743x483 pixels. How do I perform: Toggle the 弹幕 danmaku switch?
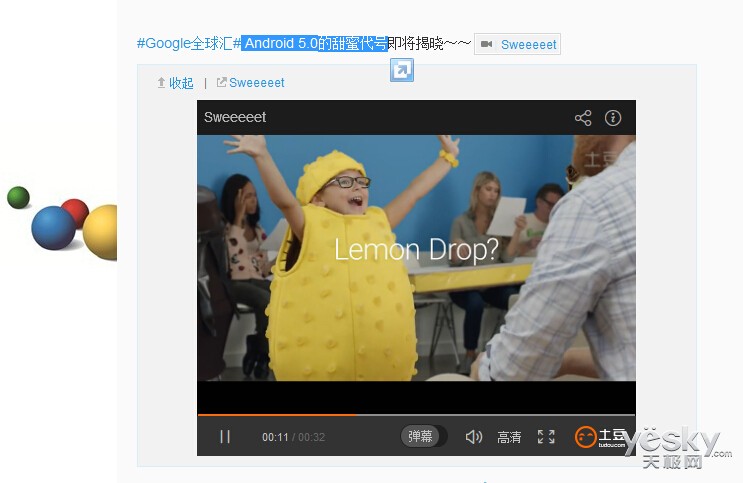(423, 436)
